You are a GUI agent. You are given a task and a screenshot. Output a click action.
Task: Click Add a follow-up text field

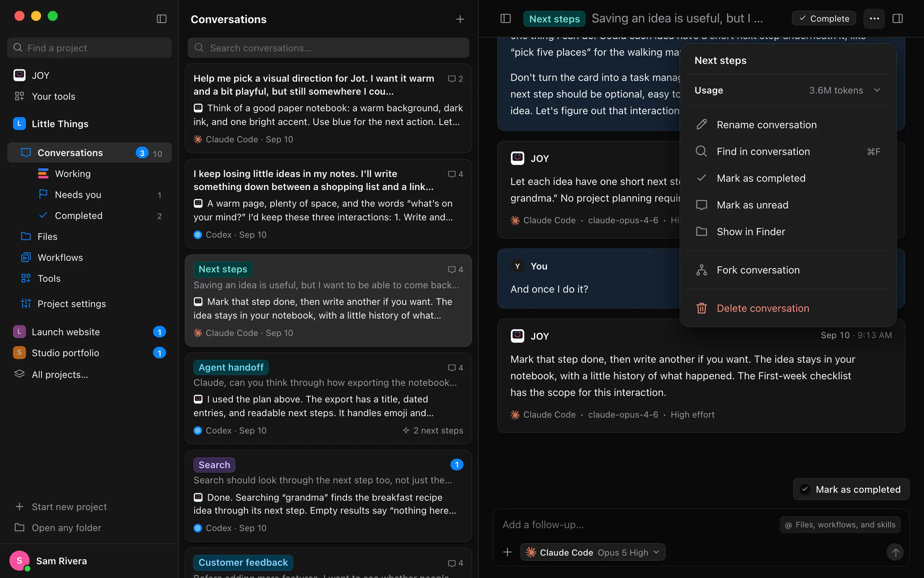(638, 525)
